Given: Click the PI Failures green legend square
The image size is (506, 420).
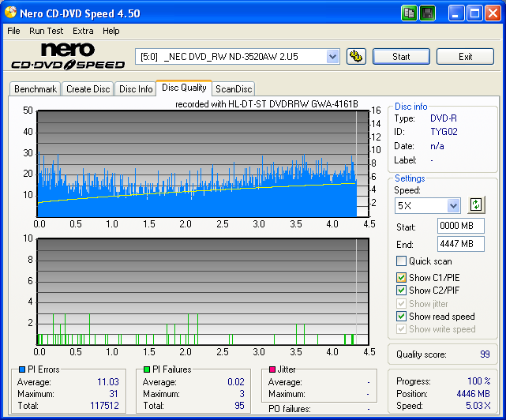Looking at the screenshot, I should pyautogui.click(x=147, y=369).
